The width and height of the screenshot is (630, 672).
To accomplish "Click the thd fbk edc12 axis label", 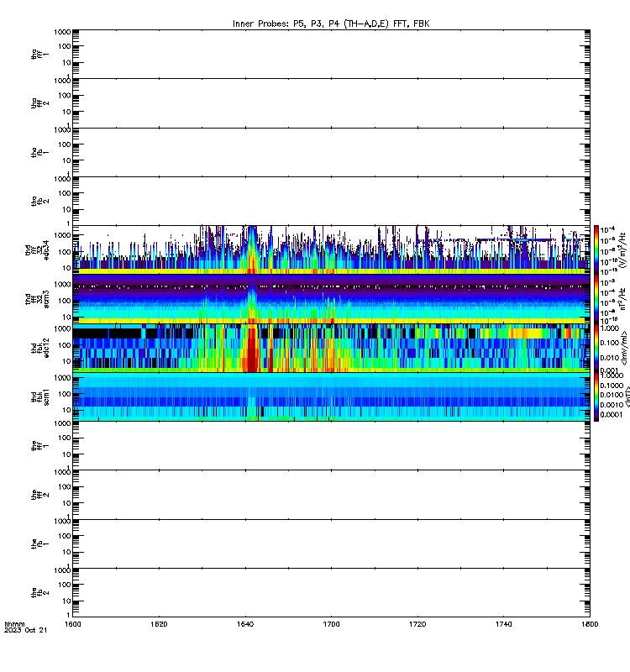I will pos(40,348).
